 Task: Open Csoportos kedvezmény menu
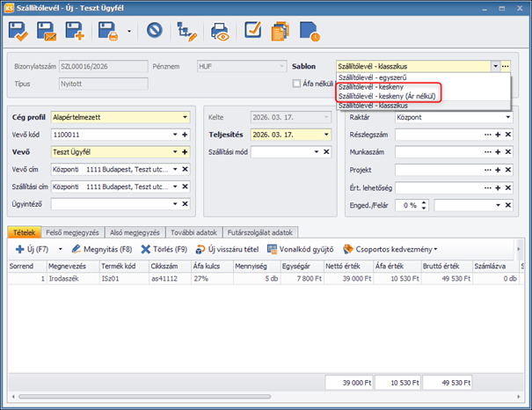point(390,249)
